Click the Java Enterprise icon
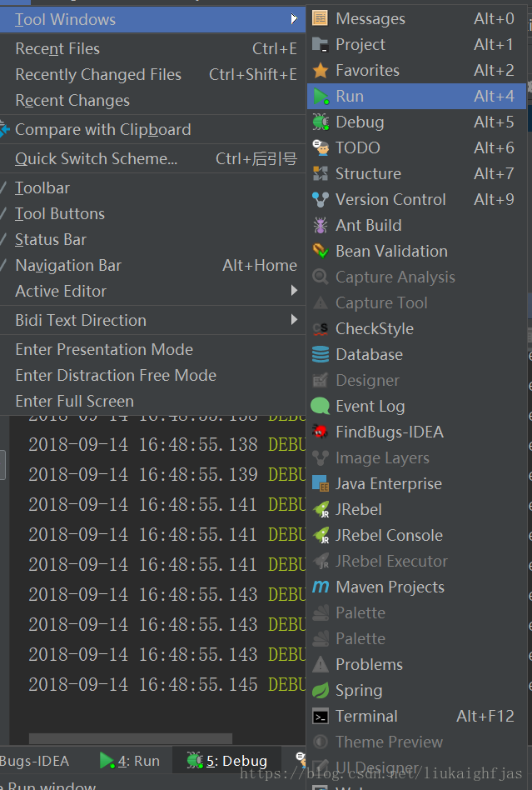This screenshot has width=532, height=790. [x=320, y=483]
